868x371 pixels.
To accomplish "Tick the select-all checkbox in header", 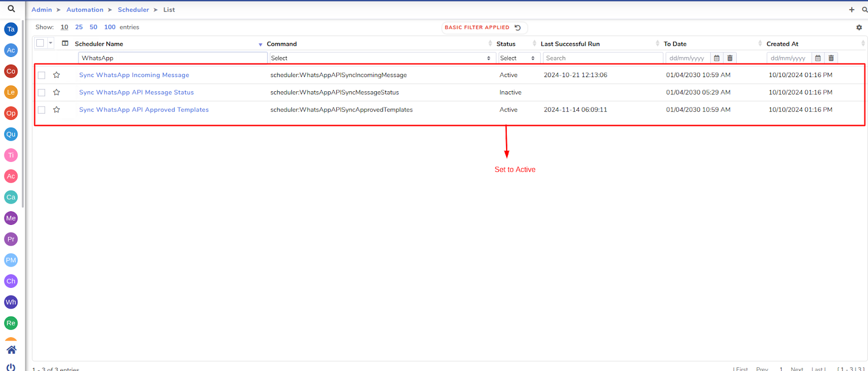I will (40, 43).
